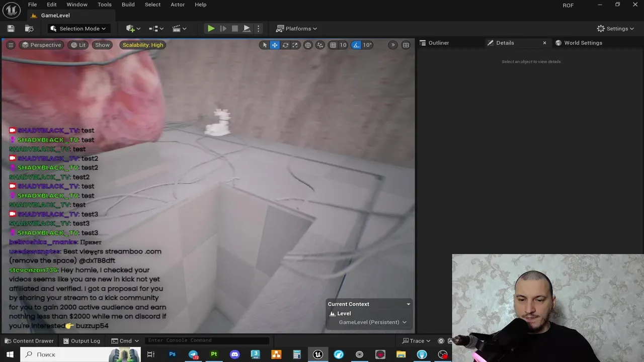Click the eject from player button
This screenshot has width=644, height=362.
[x=247, y=29]
